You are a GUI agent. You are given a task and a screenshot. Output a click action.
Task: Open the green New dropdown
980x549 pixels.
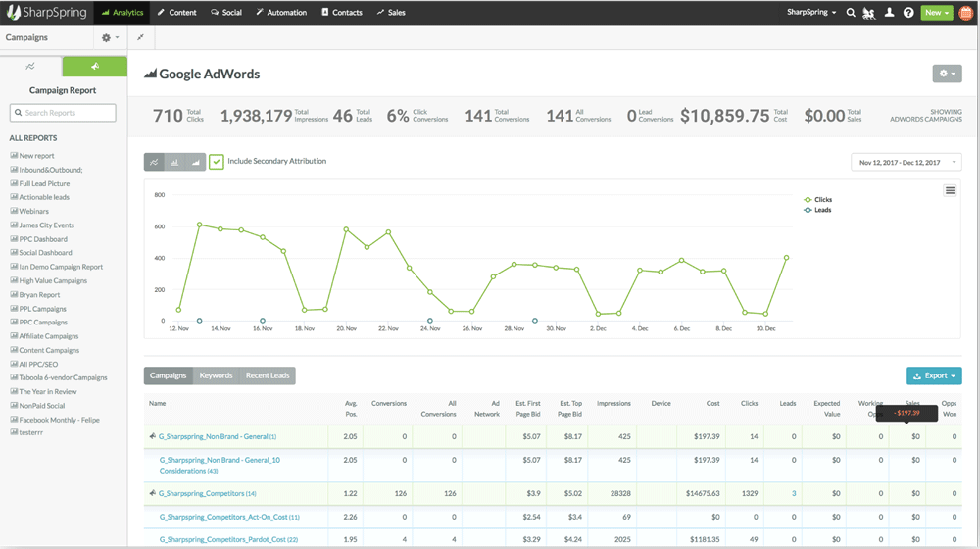937,13
